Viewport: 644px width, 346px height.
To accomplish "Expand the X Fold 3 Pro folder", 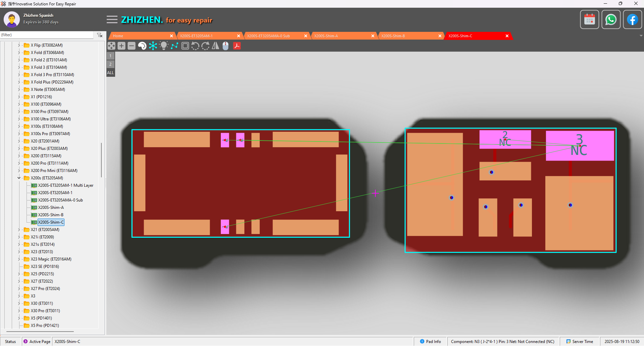I will tap(19, 75).
